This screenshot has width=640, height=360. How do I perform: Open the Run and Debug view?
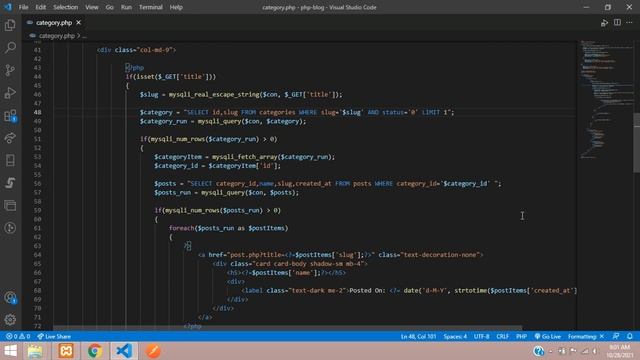tap(10, 93)
